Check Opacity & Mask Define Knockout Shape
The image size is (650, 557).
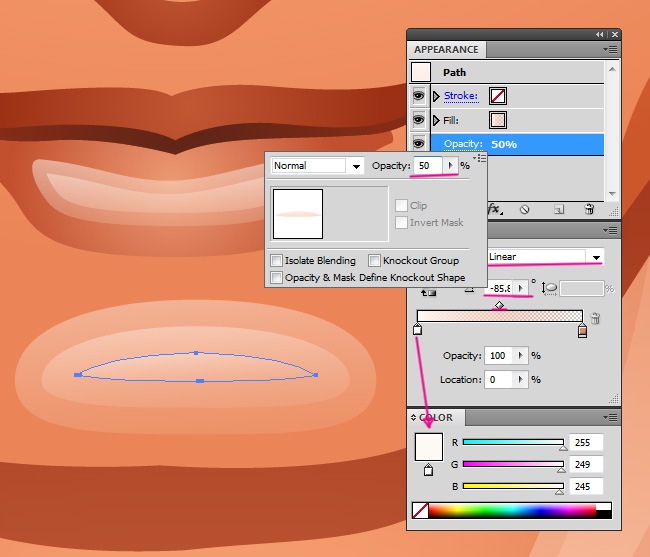(276, 277)
